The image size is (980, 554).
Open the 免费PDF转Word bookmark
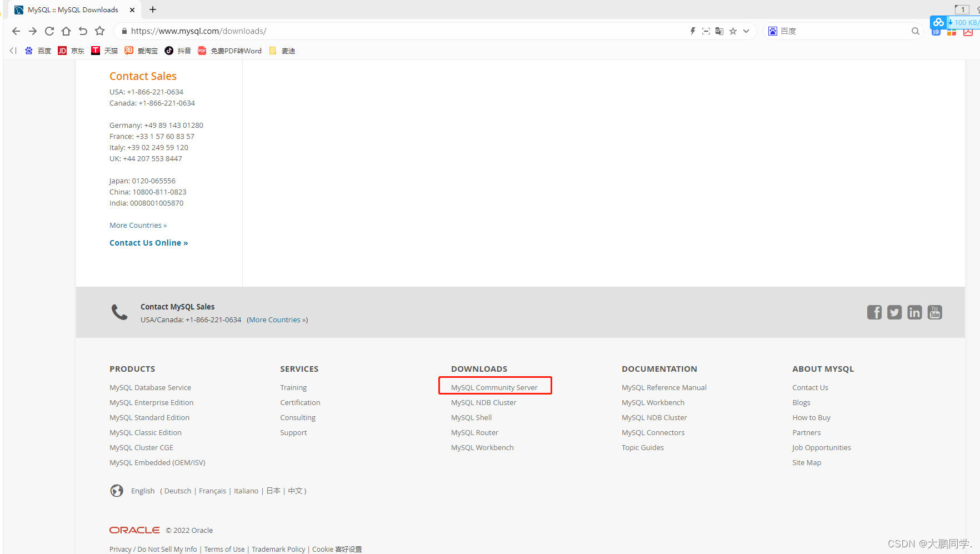(x=229, y=51)
